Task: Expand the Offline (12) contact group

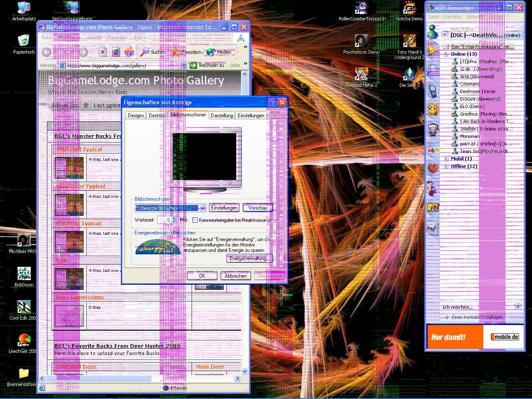Action: (446, 166)
